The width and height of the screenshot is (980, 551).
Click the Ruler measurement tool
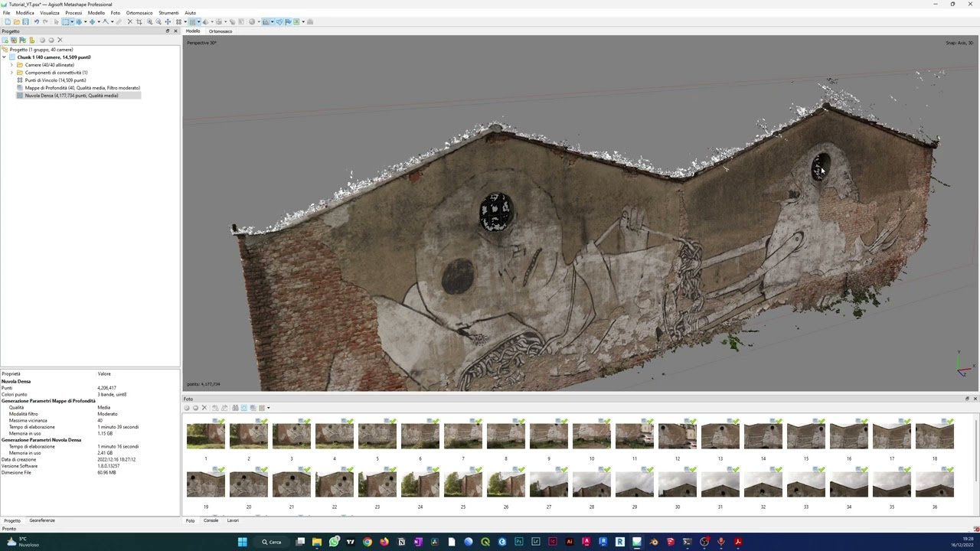119,21
